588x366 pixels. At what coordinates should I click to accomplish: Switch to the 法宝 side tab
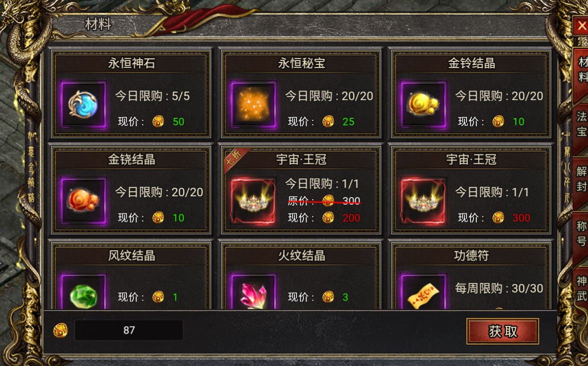click(581, 124)
